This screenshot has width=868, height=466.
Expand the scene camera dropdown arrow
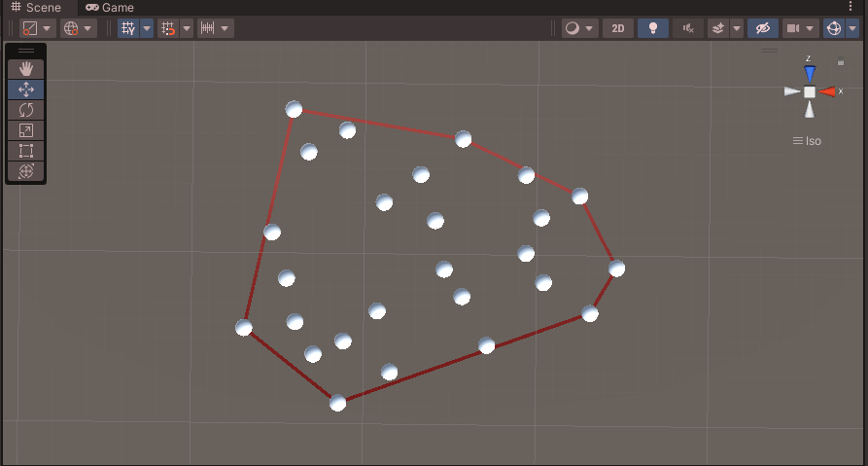810,28
